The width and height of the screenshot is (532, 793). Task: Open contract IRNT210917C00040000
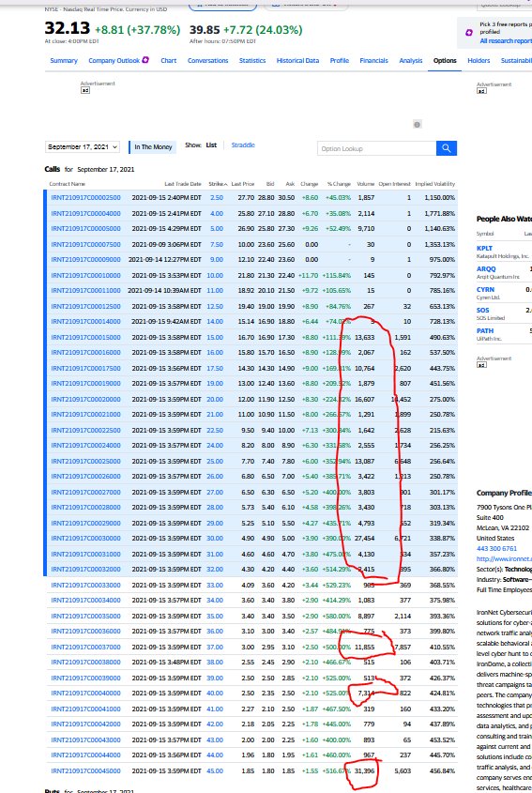(x=86, y=694)
